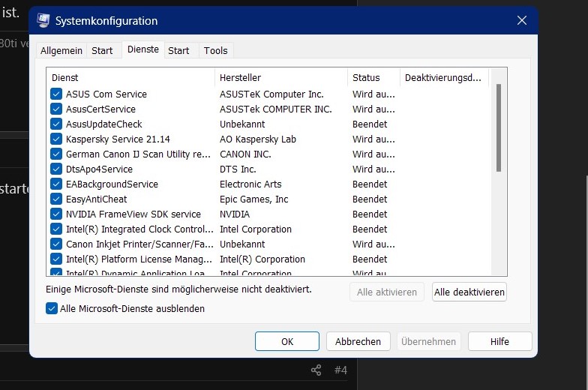
Task: Sort by the Hersteller column header
Action: tap(280, 78)
